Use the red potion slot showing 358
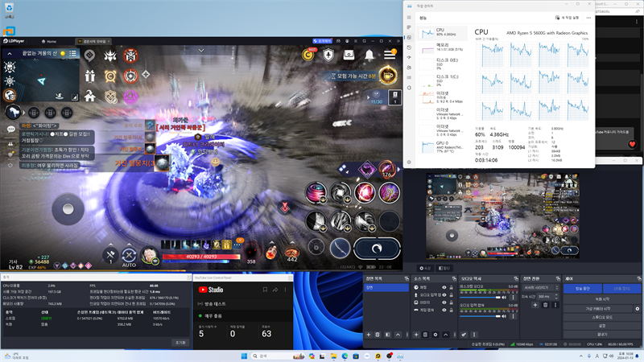The width and height of the screenshot is (644, 362). point(251,252)
